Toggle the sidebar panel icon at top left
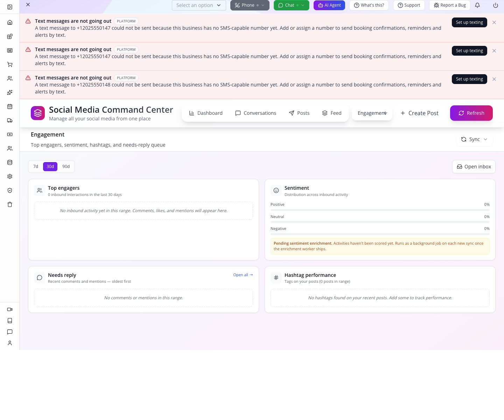Viewport: 504px width, 420px height. coord(10,7)
